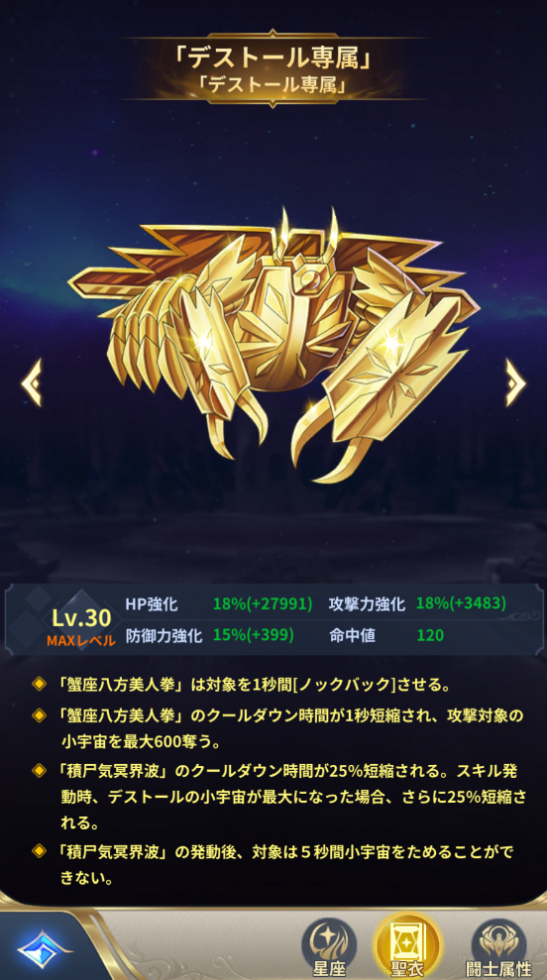The height and width of the screenshot is (980, 547).
Task: Tap diamond bullet beside 5秒間小宇宙 effect
Action: click(39, 850)
